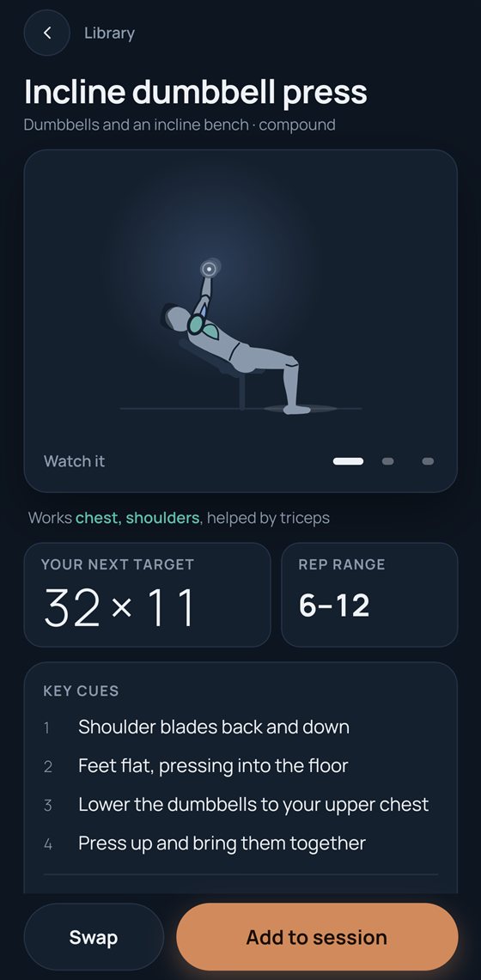Screen dimensions: 481x980
Task: Tap the back chevron icon
Action: click(47, 33)
